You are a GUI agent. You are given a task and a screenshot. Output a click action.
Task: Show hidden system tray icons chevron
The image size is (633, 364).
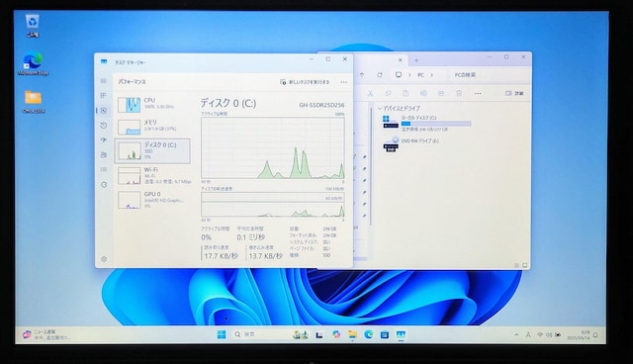(516, 335)
